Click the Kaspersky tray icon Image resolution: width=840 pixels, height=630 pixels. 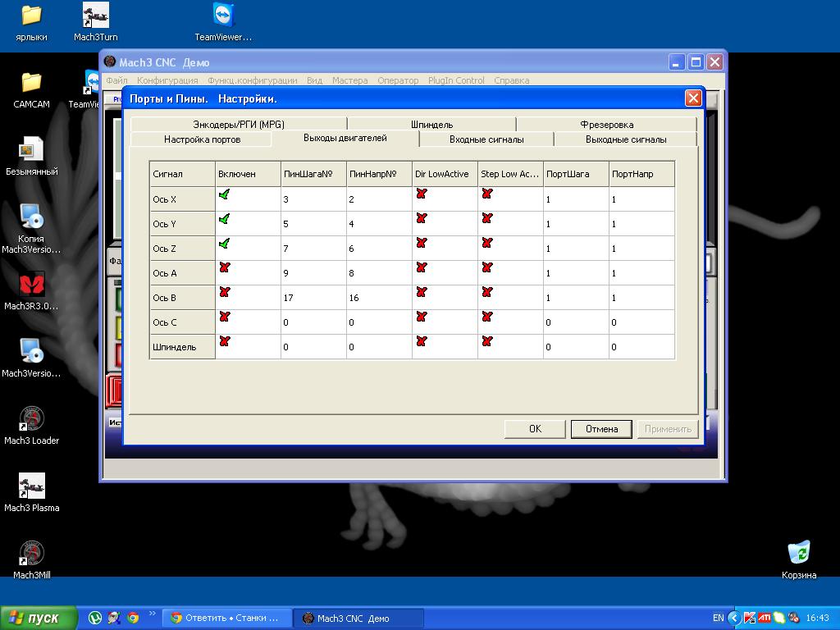pos(750,619)
